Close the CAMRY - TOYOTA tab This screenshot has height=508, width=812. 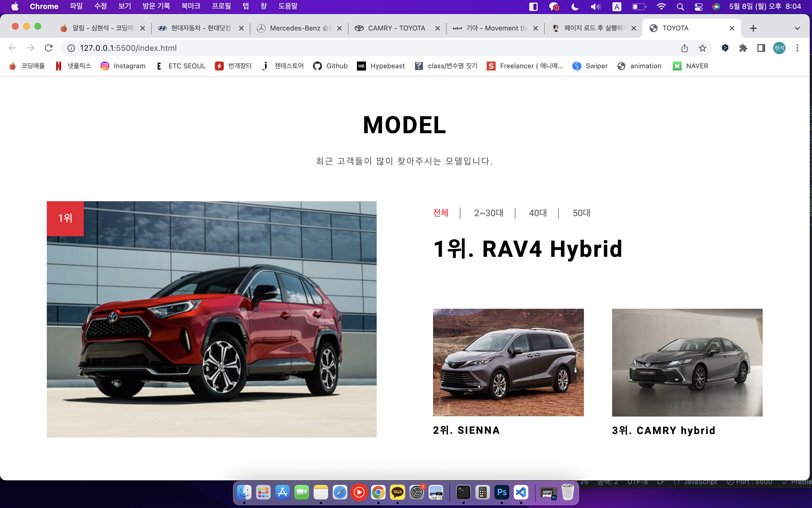tap(438, 28)
